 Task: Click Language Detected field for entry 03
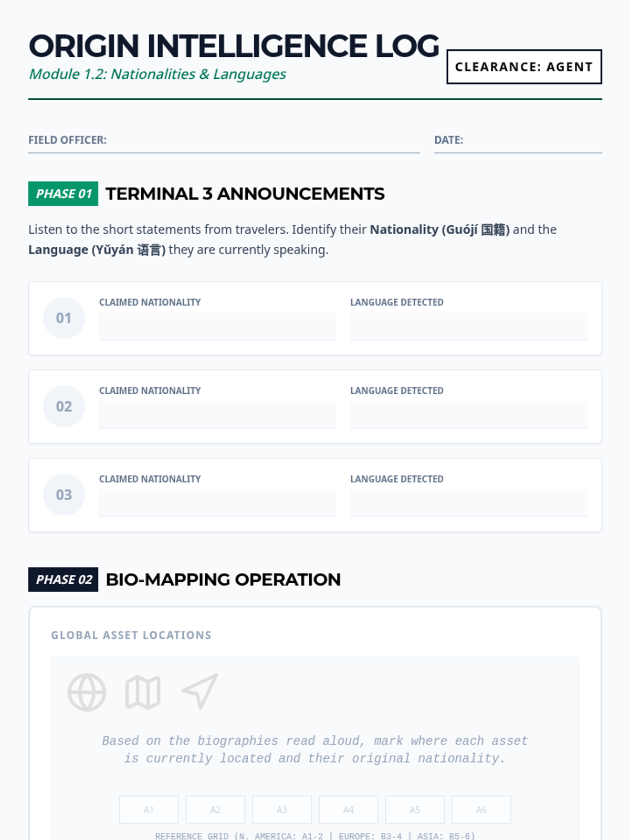click(468, 503)
